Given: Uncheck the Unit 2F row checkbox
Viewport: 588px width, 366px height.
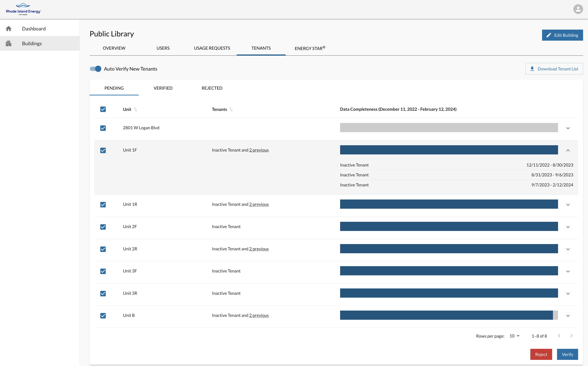Looking at the screenshot, I should point(103,227).
